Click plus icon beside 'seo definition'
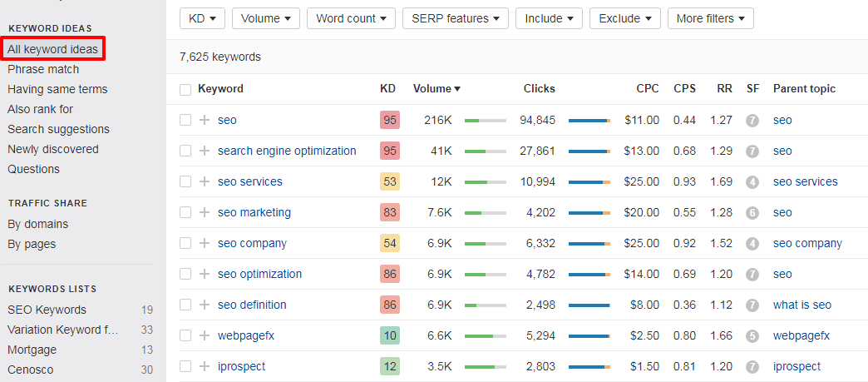The height and width of the screenshot is (382, 868). pos(205,305)
